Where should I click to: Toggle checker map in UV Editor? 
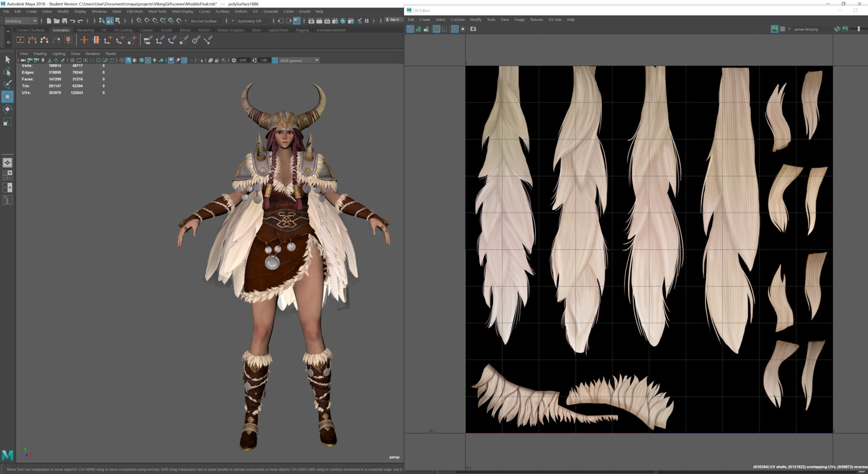(x=782, y=29)
